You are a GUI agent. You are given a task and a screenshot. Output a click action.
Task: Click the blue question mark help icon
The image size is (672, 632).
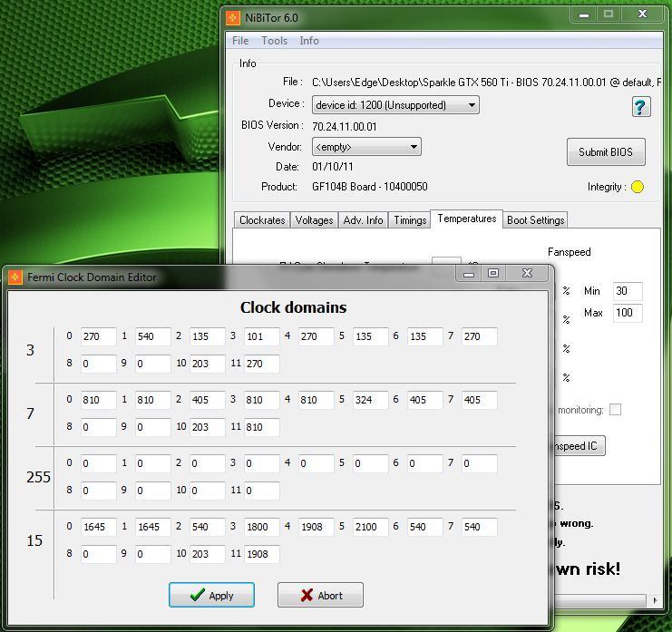point(641,106)
